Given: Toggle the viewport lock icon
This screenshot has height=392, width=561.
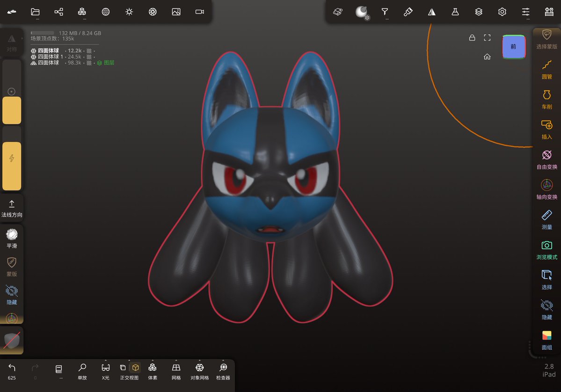Looking at the screenshot, I should pos(472,37).
